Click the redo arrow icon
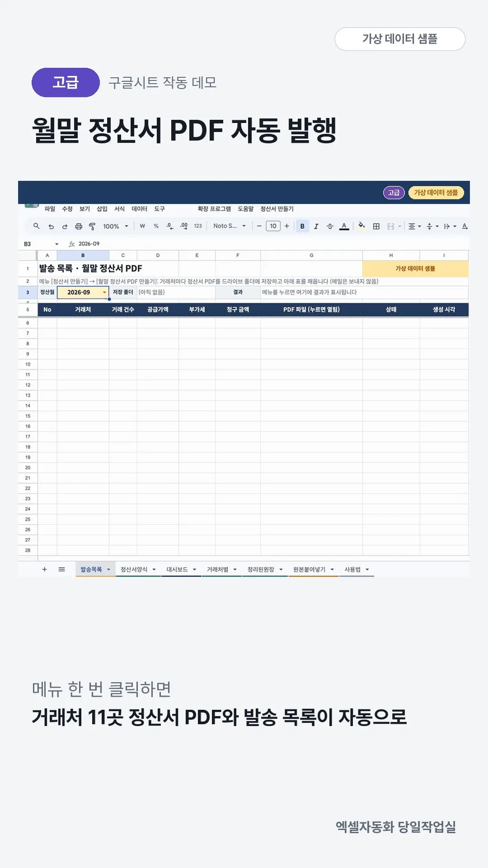The width and height of the screenshot is (488, 868). click(x=65, y=226)
